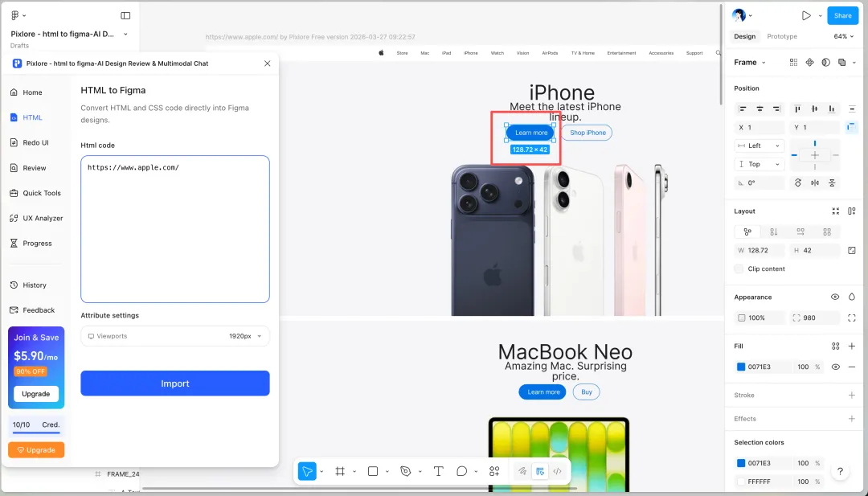
Task: Toggle the sidebar panel icon
Action: 125,15
